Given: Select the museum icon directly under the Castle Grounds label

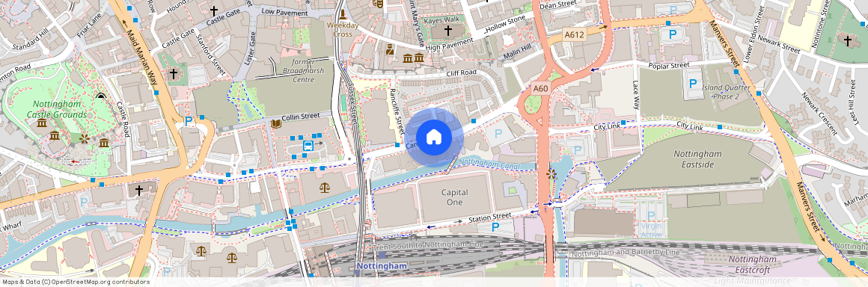Looking at the screenshot, I should tap(42, 123).
